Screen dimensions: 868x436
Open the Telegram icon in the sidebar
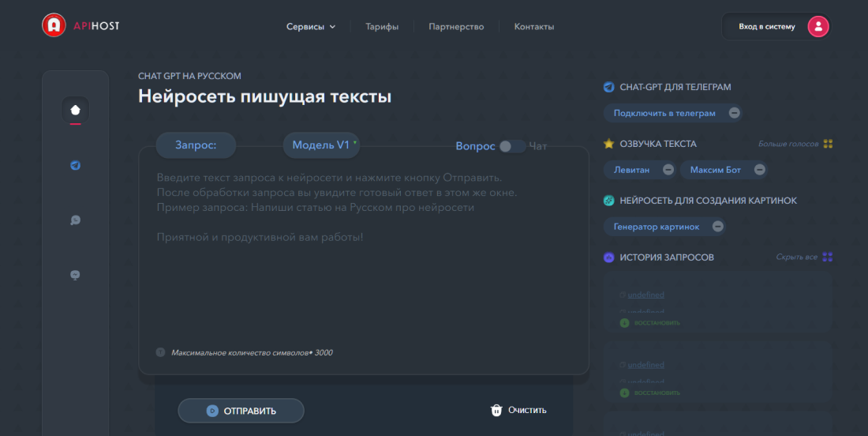(x=75, y=165)
